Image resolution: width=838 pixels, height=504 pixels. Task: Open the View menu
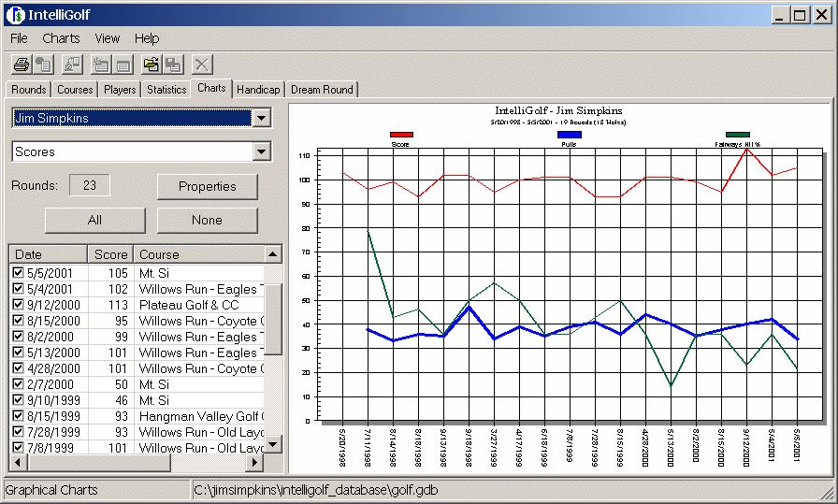point(107,38)
